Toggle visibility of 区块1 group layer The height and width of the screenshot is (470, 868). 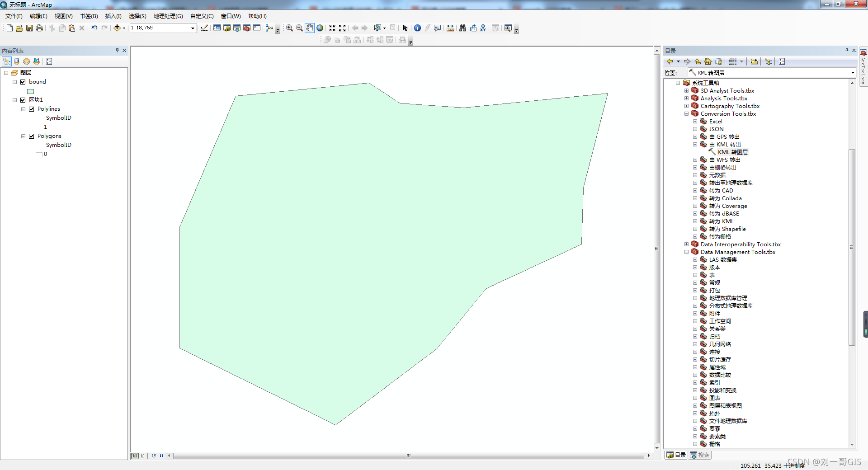tap(23, 100)
